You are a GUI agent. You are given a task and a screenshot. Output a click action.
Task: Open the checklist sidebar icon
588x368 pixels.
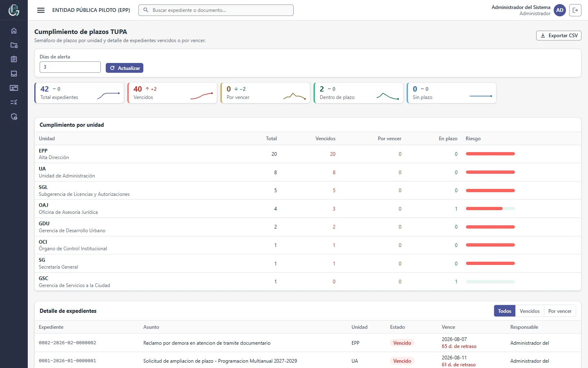coord(14,102)
